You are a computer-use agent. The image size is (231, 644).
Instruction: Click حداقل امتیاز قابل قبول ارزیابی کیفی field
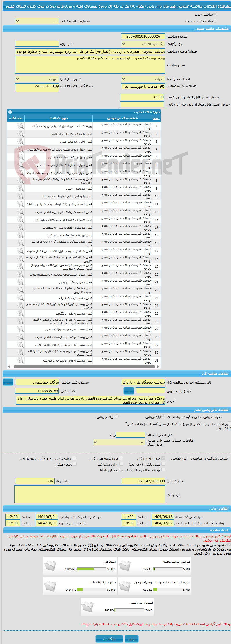(142, 97)
